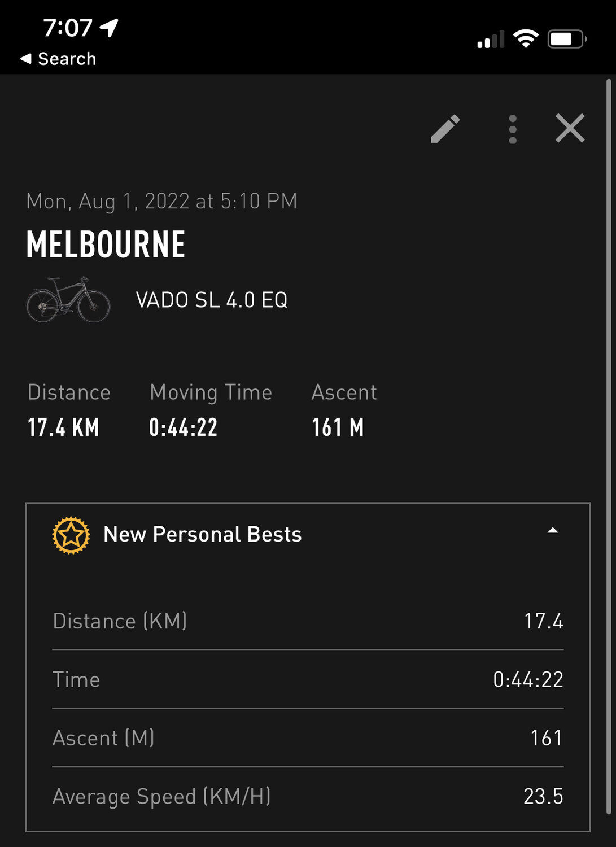Select the Ascent (M) personal best row
The height and width of the screenshot is (847, 616).
pyautogui.click(x=308, y=738)
